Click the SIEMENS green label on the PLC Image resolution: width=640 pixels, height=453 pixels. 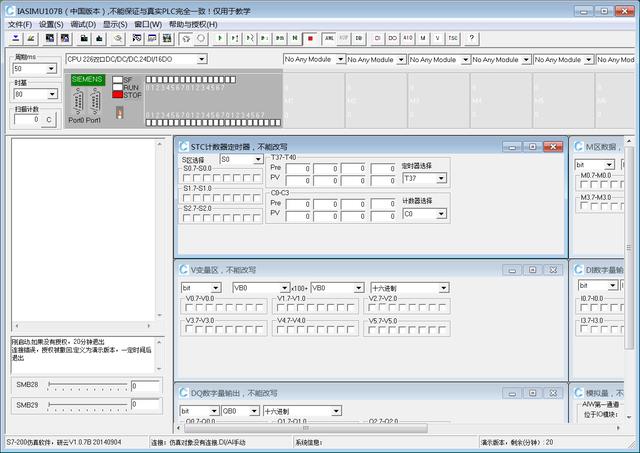tap(88, 79)
